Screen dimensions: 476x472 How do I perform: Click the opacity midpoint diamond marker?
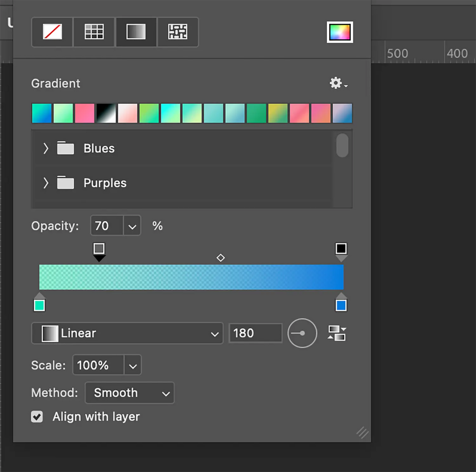tap(221, 257)
